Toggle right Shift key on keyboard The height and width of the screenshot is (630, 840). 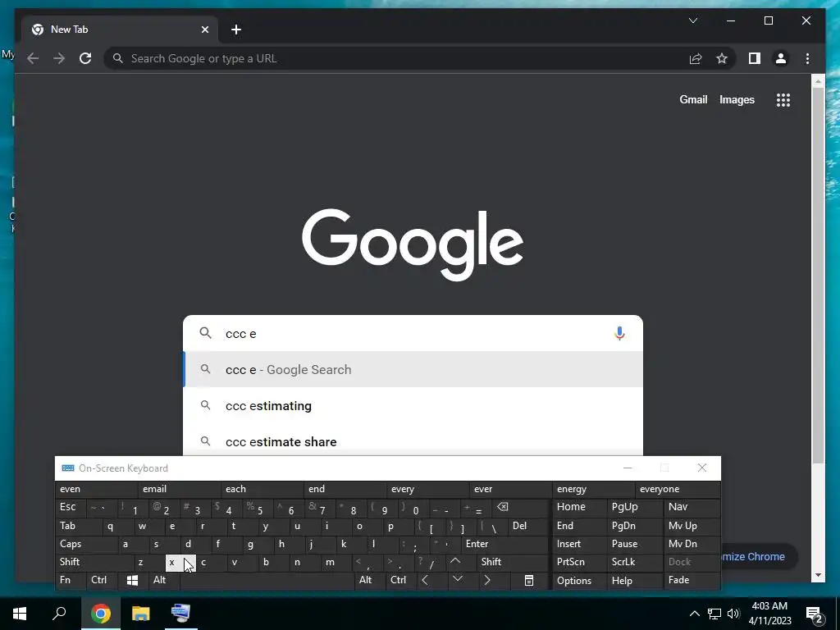coord(513,562)
